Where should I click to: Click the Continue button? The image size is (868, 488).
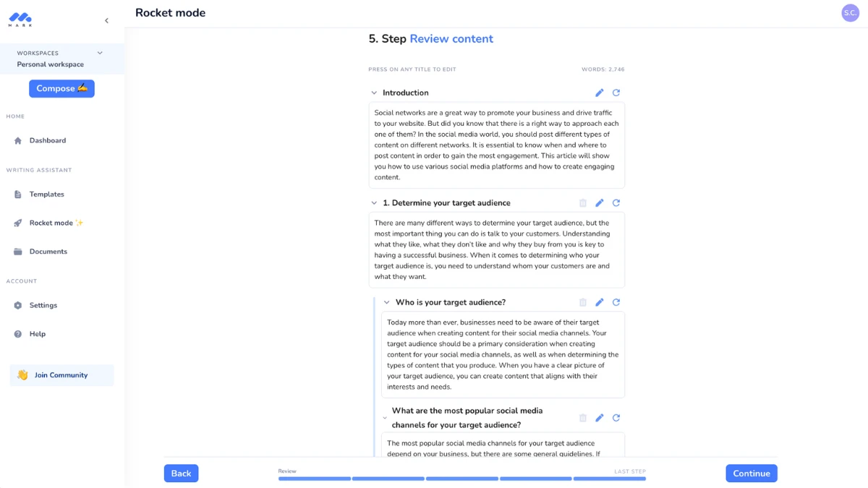click(x=752, y=474)
